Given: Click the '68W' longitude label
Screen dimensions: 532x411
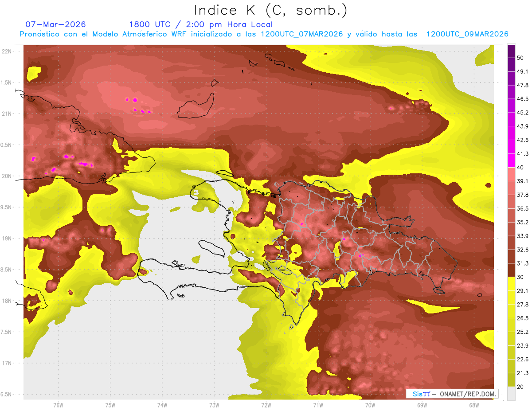Looking at the screenshot, I should click(x=474, y=405).
